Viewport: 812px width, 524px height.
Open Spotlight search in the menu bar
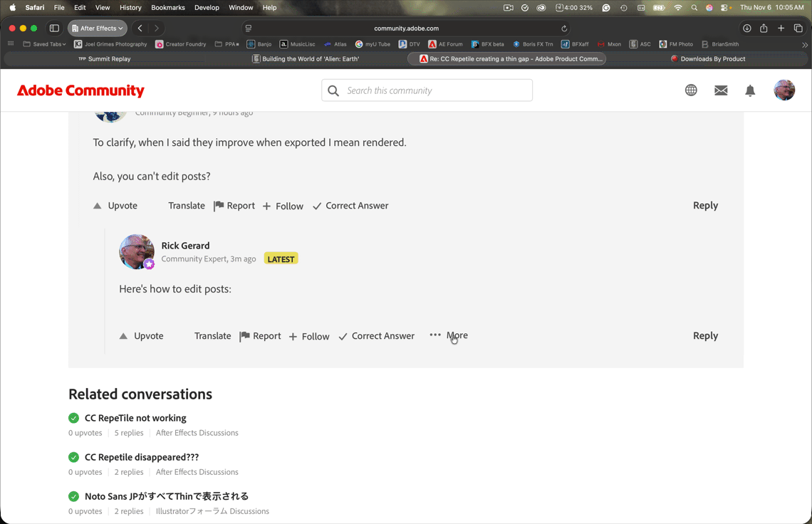point(694,7)
